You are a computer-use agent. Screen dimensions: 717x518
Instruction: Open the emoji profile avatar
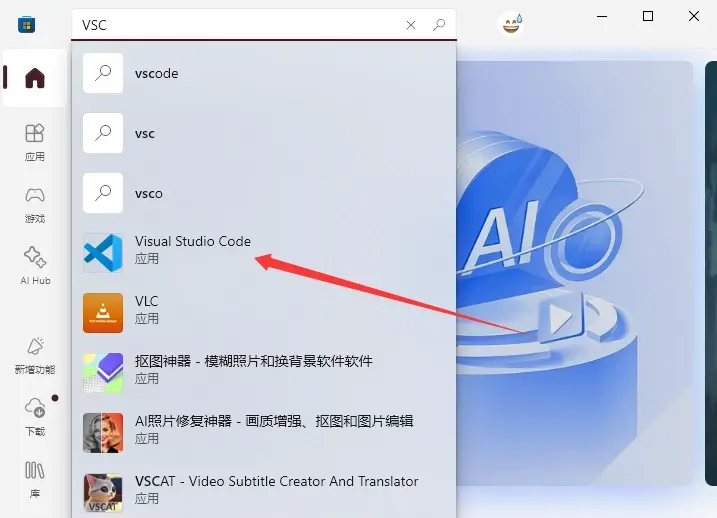point(511,24)
